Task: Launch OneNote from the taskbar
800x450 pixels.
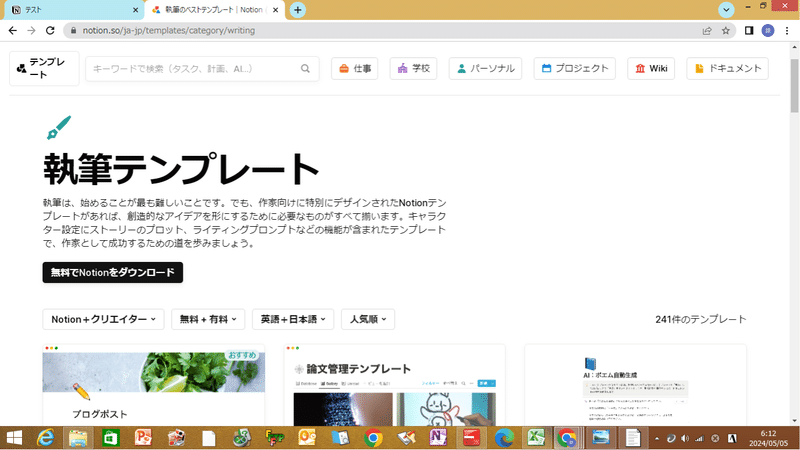Action: tap(438, 438)
